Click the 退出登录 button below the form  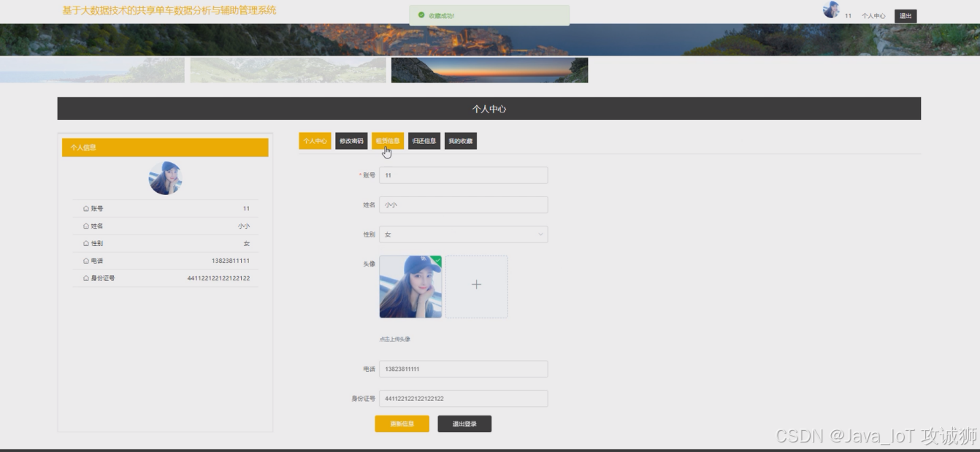[464, 424]
